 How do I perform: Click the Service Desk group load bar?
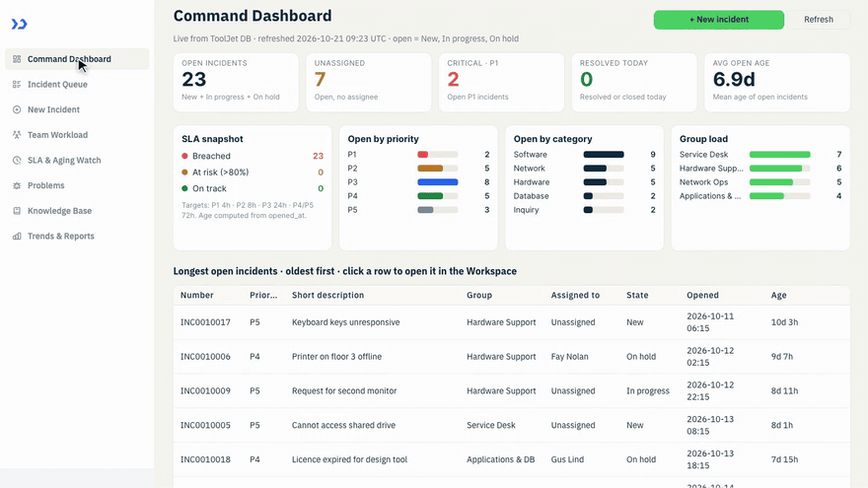click(x=780, y=155)
